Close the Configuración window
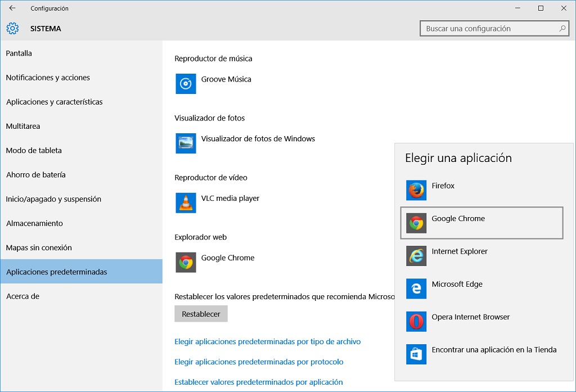The height and width of the screenshot is (392, 576). coord(564,8)
